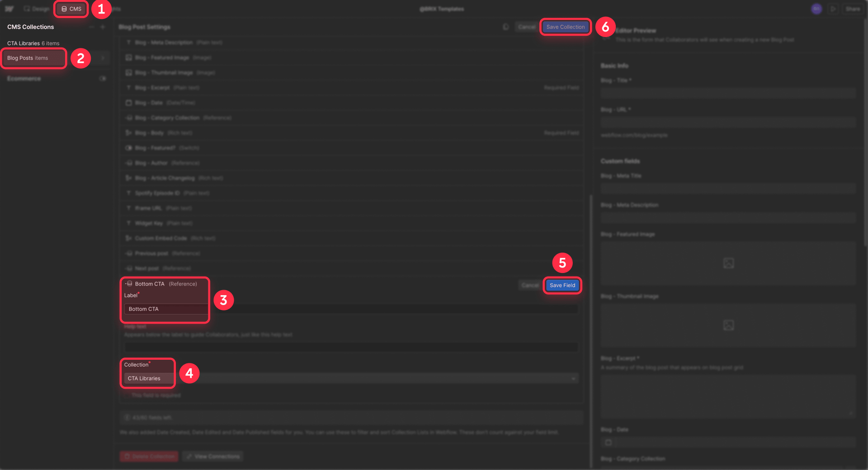Switch to the Design tab
This screenshot has height=470, width=868.
point(37,9)
